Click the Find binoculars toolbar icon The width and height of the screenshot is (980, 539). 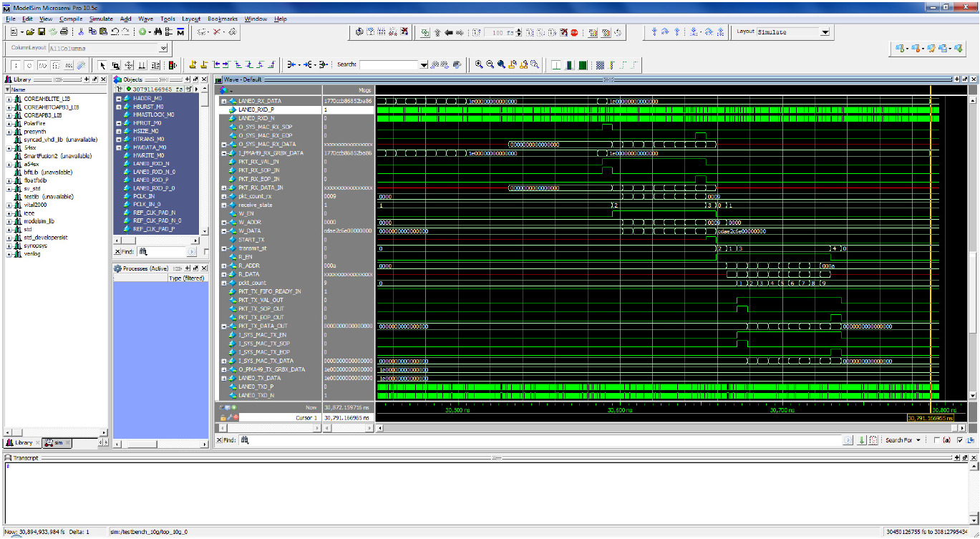pos(157,32)
